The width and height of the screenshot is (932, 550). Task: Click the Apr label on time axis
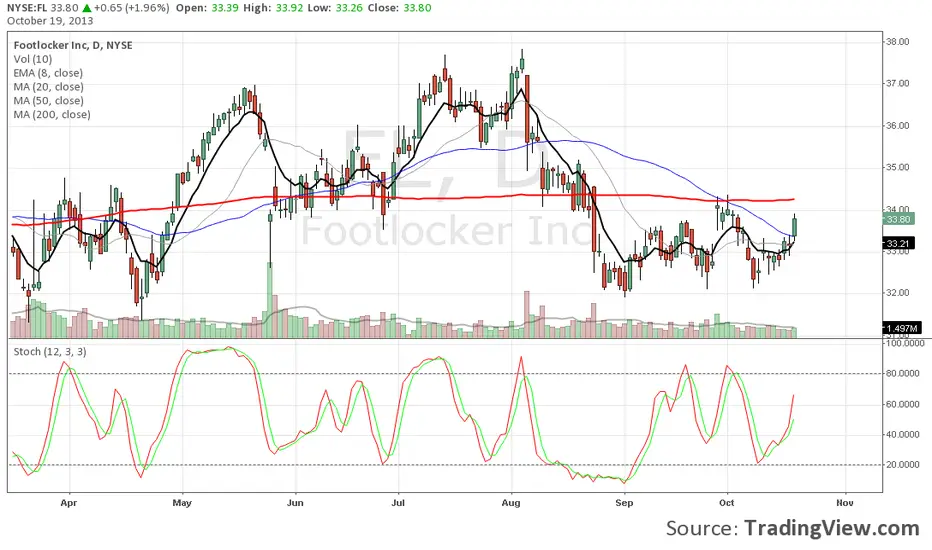point(69,503)
